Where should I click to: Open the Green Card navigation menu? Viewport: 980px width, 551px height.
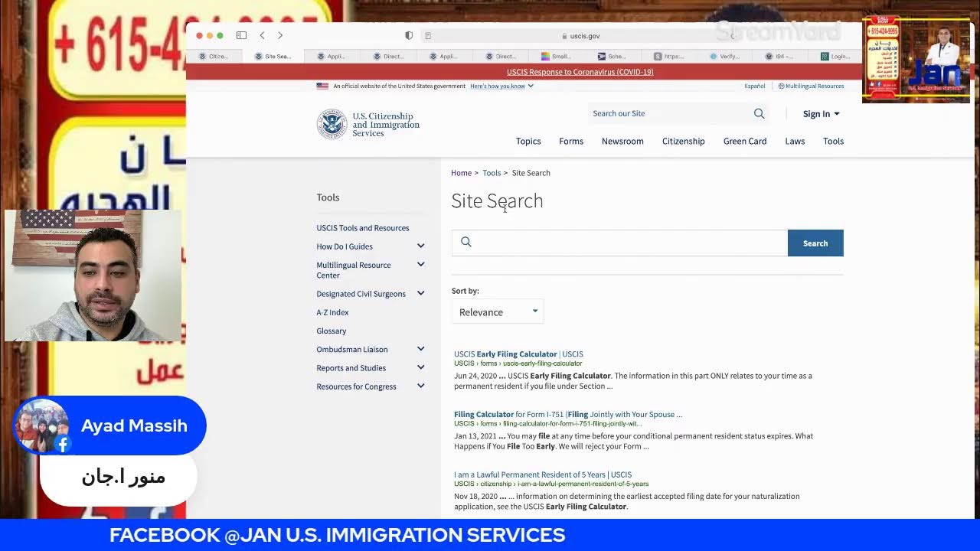tap(745, 141)
